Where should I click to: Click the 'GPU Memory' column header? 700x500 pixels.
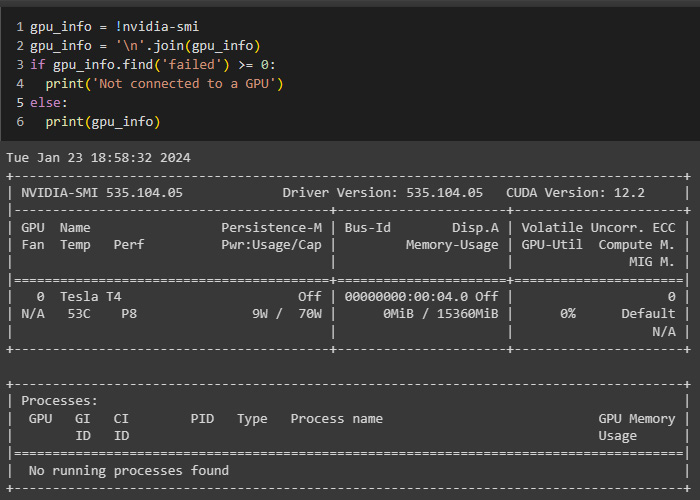click(637, 419)
